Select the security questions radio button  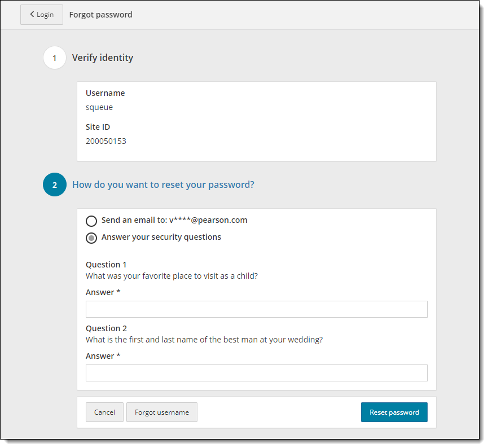point(91,238)
